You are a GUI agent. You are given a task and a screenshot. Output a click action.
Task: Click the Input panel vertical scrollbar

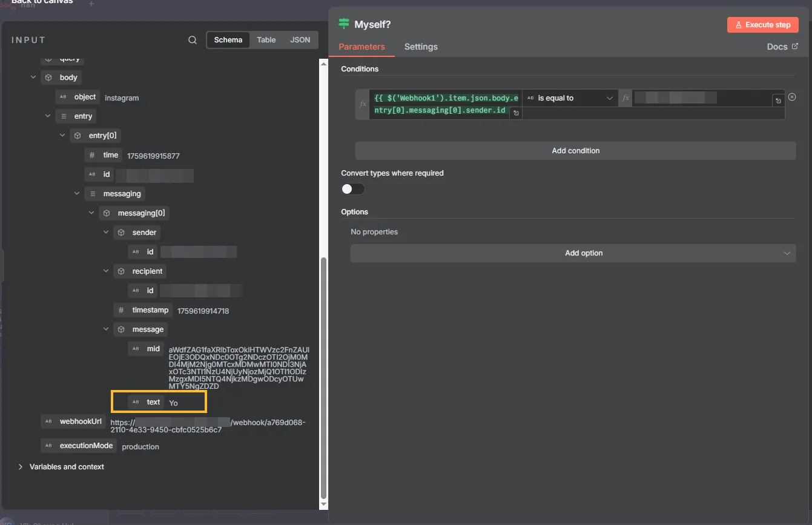click(323, 375)
